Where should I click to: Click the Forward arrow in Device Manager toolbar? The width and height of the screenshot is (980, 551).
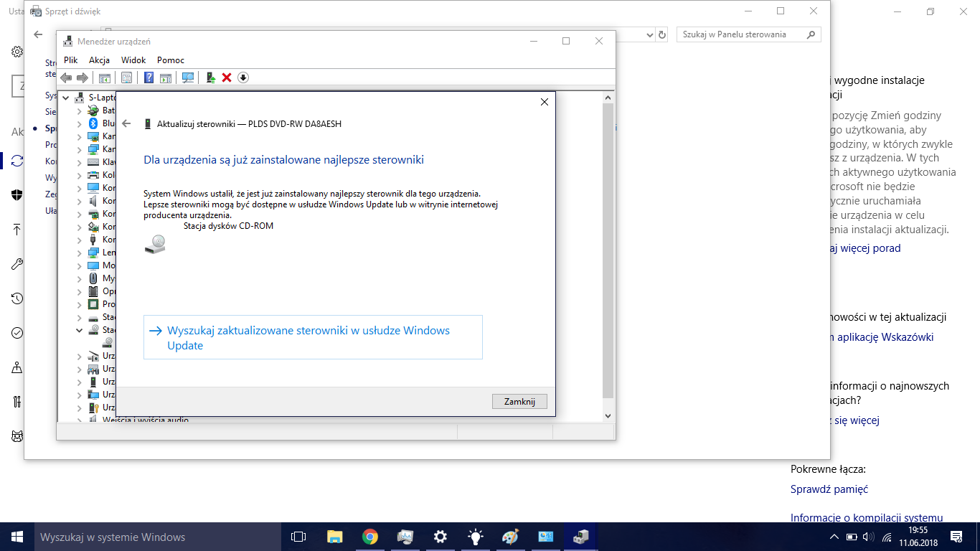pyautogui.click(x=83, y=77)
